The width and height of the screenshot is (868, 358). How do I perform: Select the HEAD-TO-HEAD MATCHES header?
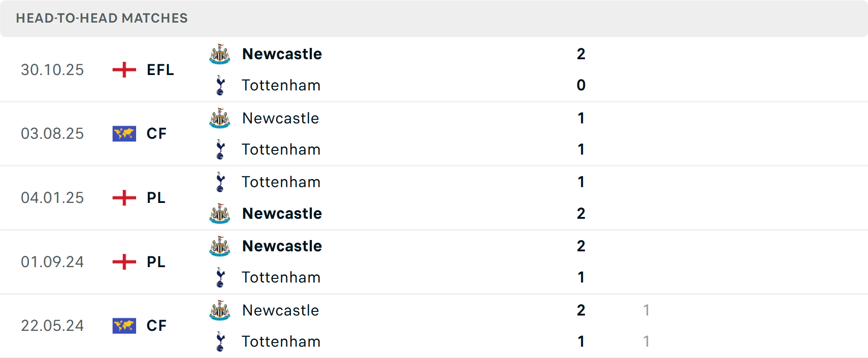point(102,18)
